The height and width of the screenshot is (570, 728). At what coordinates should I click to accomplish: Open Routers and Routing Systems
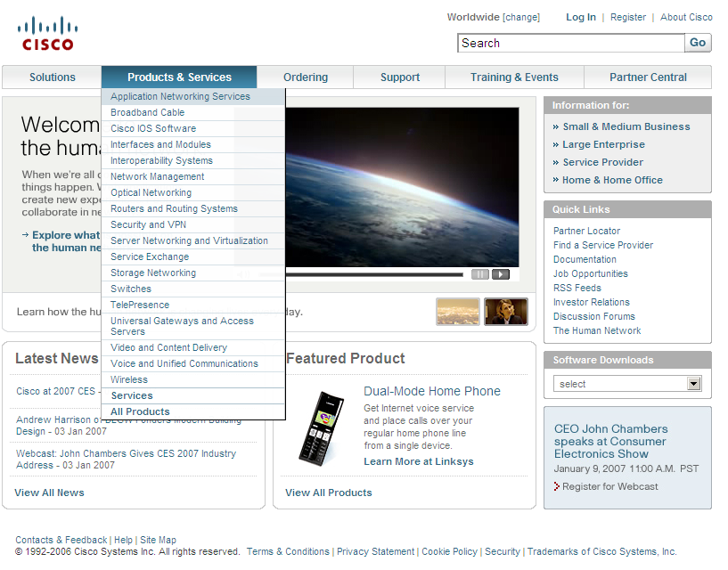193,208
